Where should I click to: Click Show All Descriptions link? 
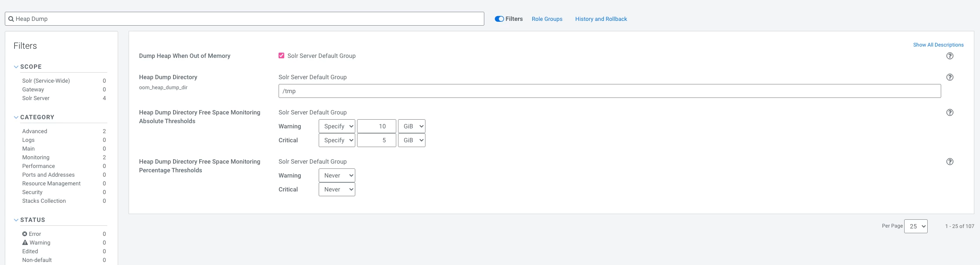pyautogui.click(x=939, y=45)
